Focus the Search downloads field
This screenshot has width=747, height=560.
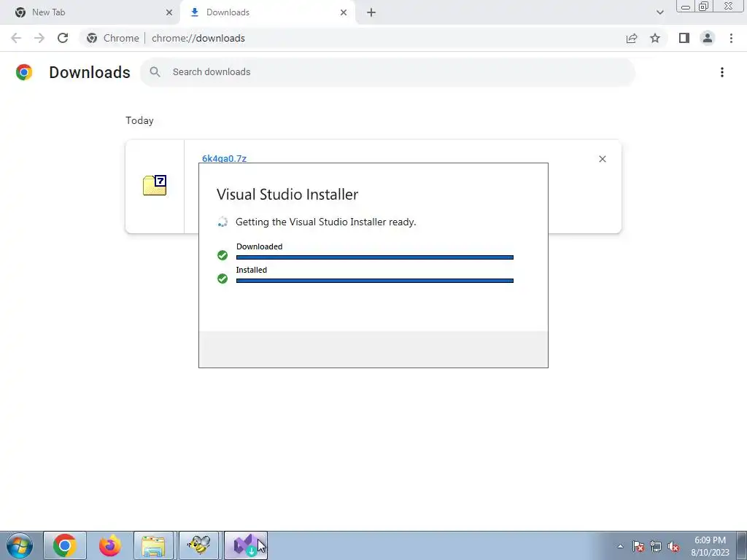(388, 72)
